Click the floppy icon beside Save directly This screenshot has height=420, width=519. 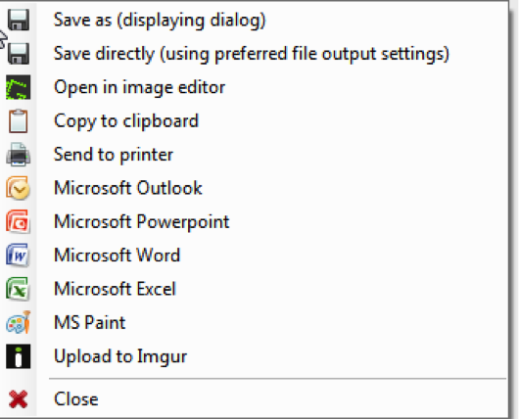19,54
